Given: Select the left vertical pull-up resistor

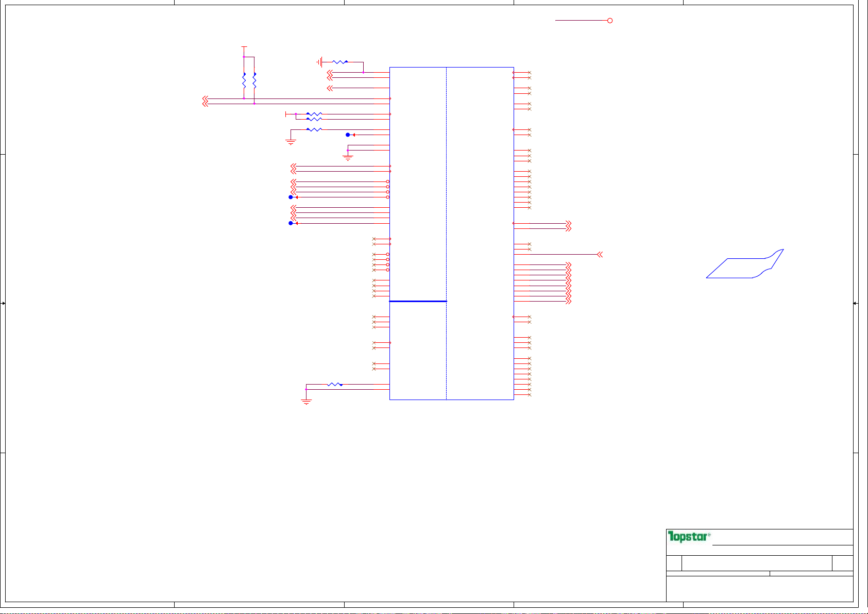Looking at the screenshot, I should point(244,80).
